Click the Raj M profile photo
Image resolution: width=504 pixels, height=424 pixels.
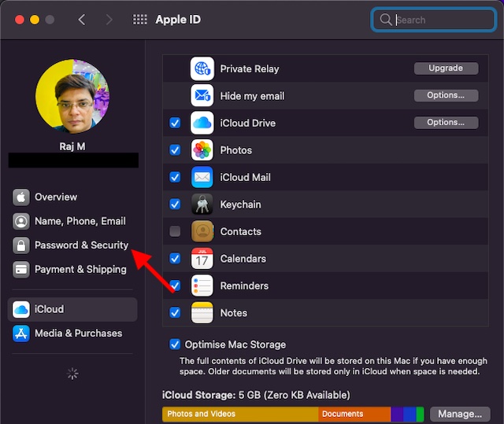tap(72, 96)
